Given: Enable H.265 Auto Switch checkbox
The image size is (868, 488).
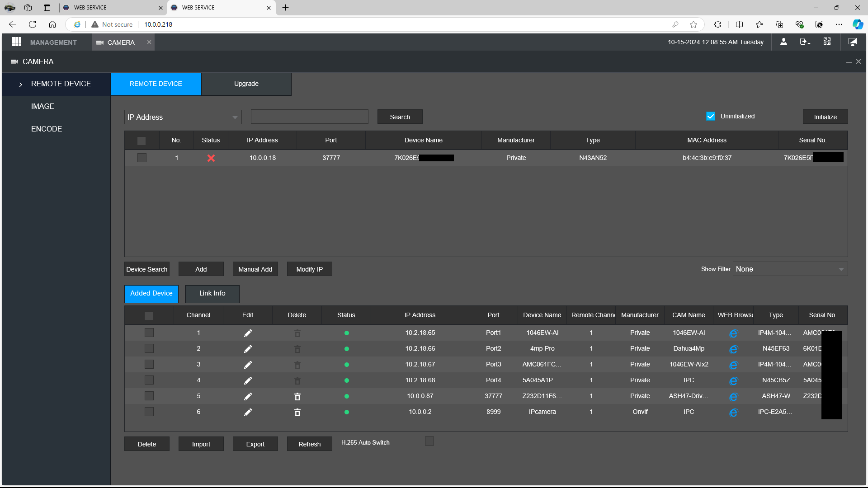Looking at the screenshot, I should [429, 441].
